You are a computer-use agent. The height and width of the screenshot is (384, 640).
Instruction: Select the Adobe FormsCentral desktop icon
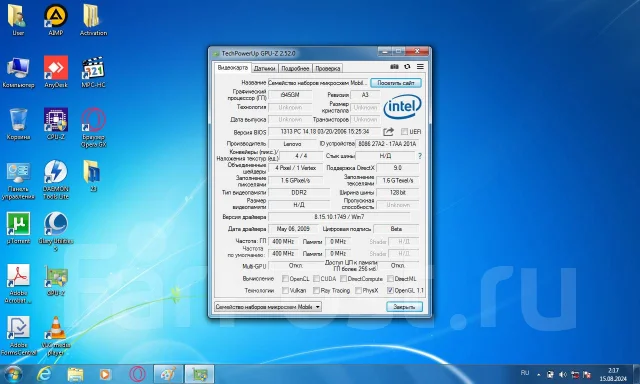(18, 336)
